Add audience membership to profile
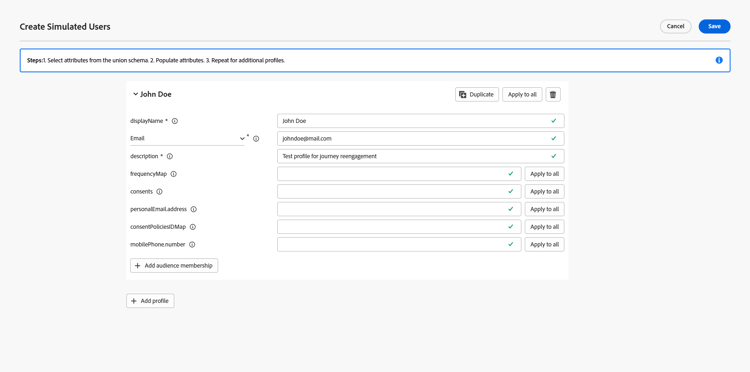This screenshot has height=372, width=750. pos(174,265)
